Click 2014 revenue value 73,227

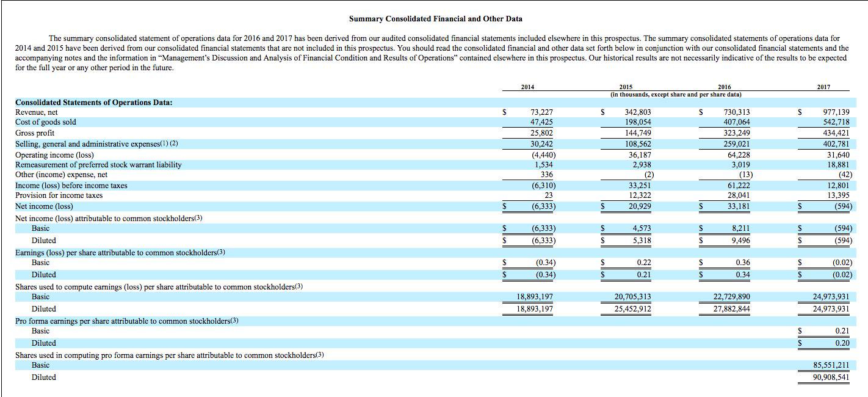coord(541,112)
